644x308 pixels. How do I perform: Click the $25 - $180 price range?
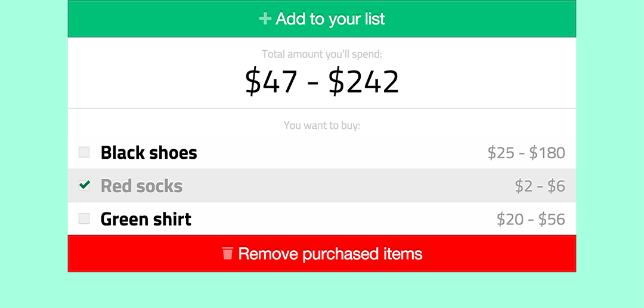pos(526,153)
